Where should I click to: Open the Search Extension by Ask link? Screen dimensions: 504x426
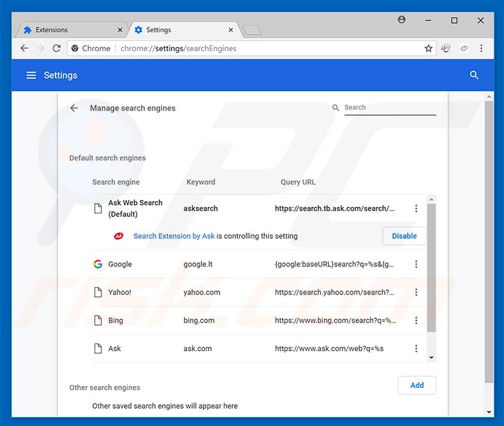174,236
